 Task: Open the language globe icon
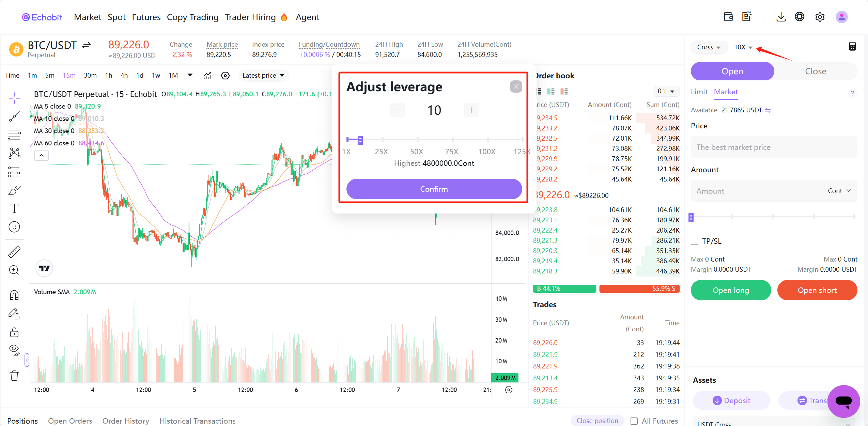(800, 17)
